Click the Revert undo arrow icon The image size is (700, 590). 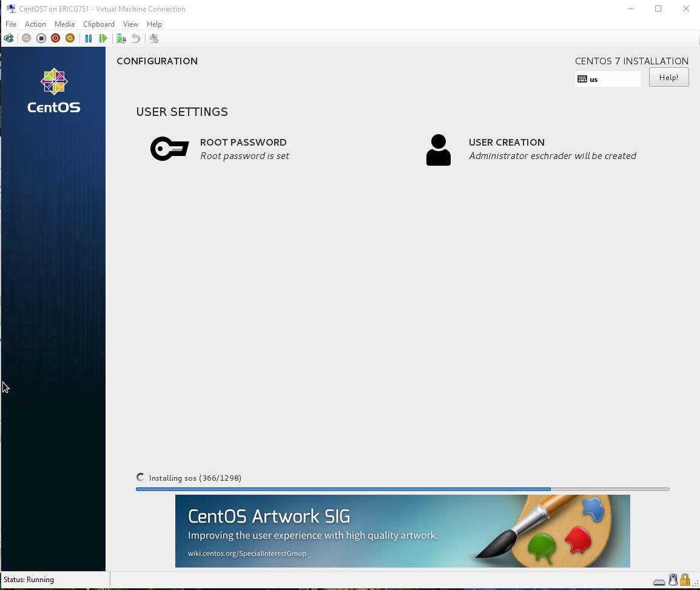click(136, 38)
